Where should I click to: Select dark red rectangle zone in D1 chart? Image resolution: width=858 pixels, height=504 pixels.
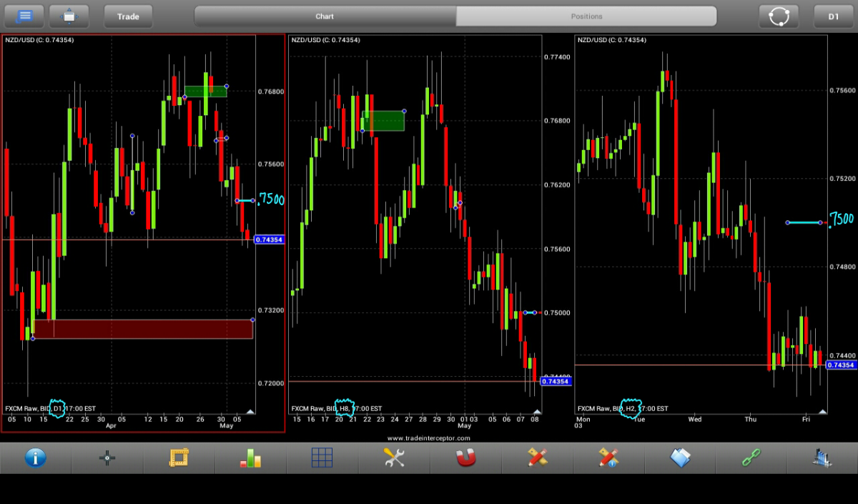[143, 329]
